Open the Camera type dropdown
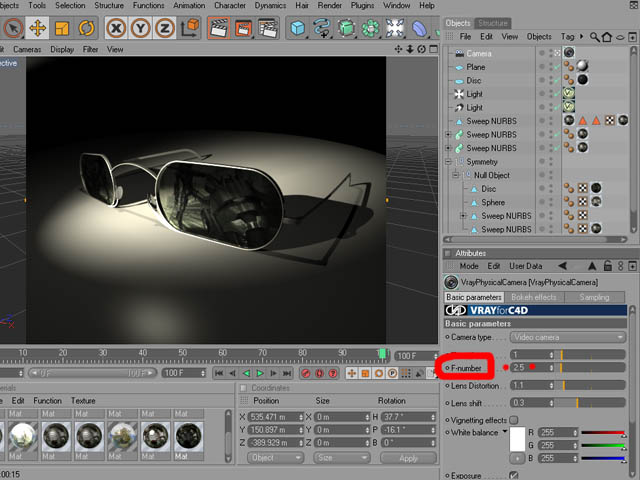This screenshot has width=640, height=480. pos(567,337)
